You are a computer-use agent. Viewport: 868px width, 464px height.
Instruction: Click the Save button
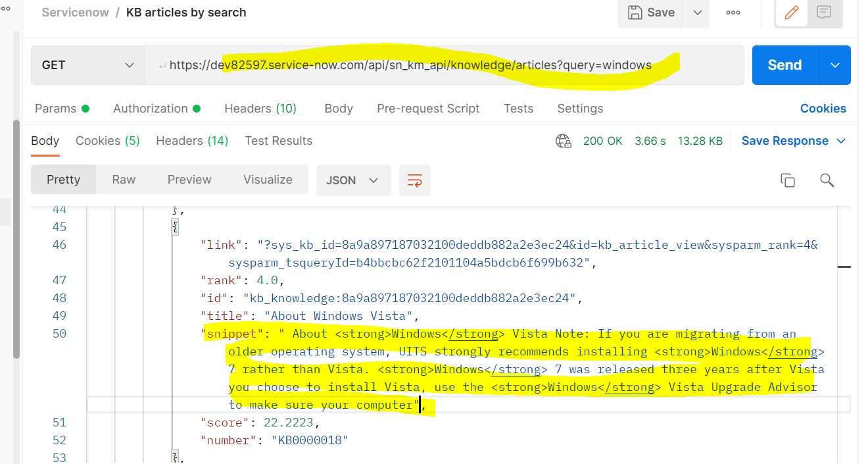tap(651, 13)
